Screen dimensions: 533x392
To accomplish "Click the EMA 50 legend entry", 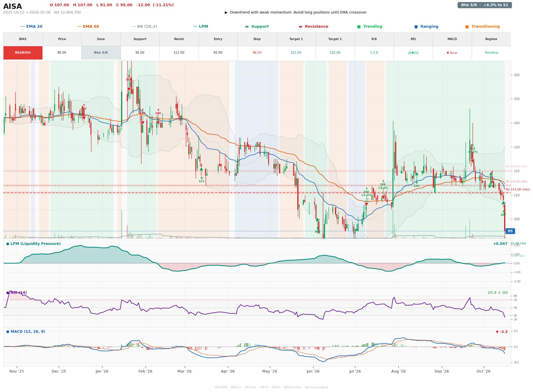I will click(x=88, y=27).
